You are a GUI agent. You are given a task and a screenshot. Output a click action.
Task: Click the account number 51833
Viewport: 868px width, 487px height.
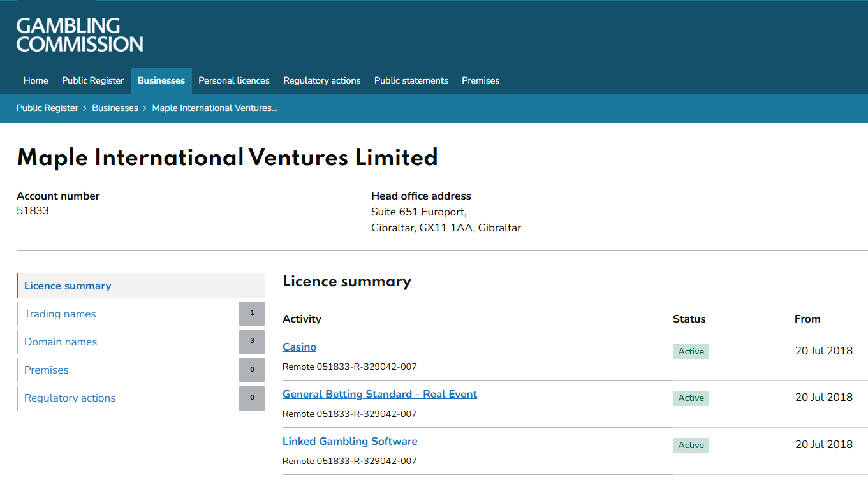pyautogui.click(x=33, y=210)
